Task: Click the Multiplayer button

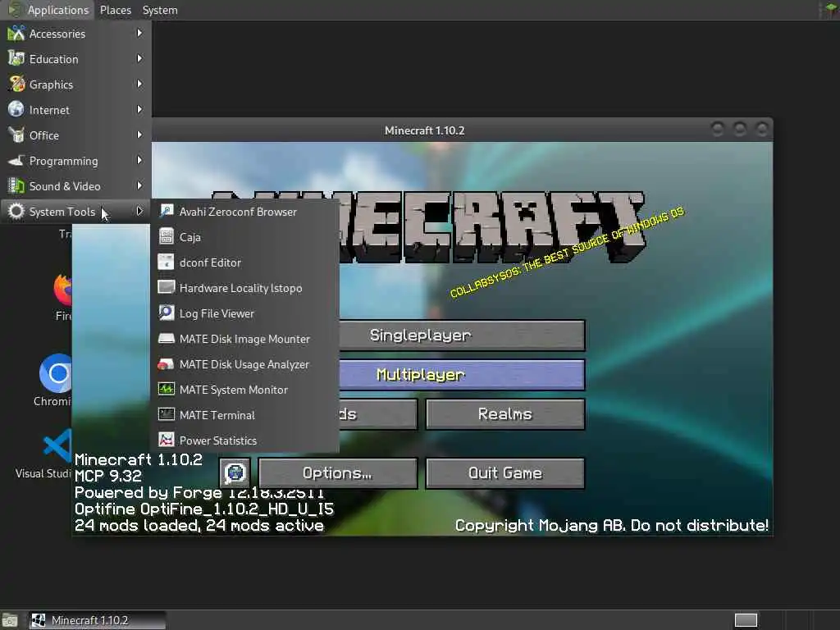Action: (462, 374)
